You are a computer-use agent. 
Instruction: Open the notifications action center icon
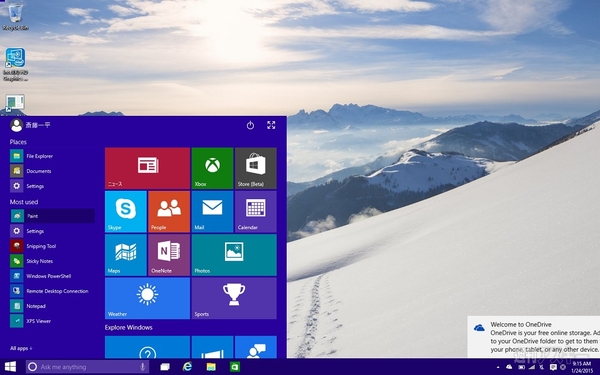(553, 367)
